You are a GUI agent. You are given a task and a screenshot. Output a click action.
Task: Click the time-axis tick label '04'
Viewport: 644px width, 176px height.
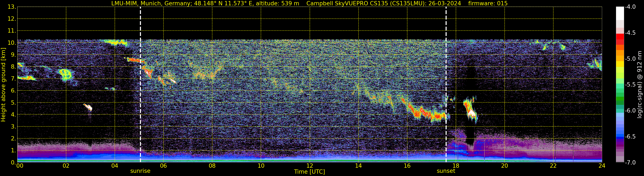[115, 166]
